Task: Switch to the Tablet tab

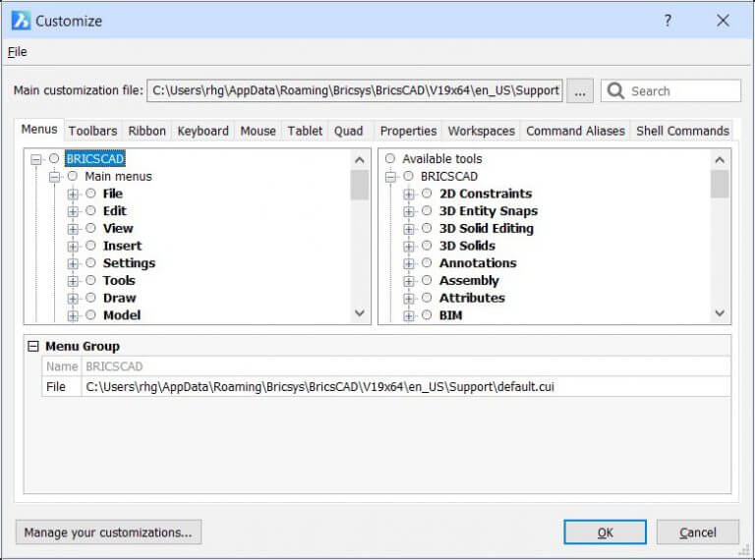Action: coord(305,131)
